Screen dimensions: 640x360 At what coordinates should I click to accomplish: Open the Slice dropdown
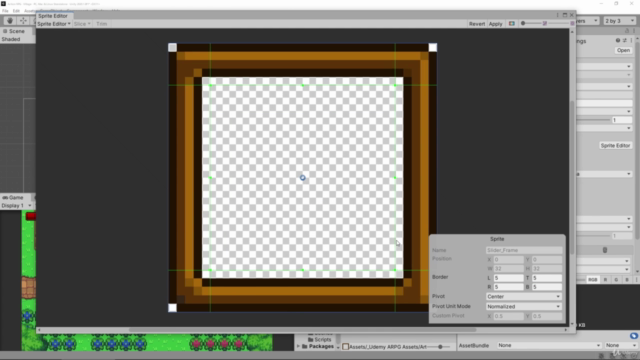[82, 24]
